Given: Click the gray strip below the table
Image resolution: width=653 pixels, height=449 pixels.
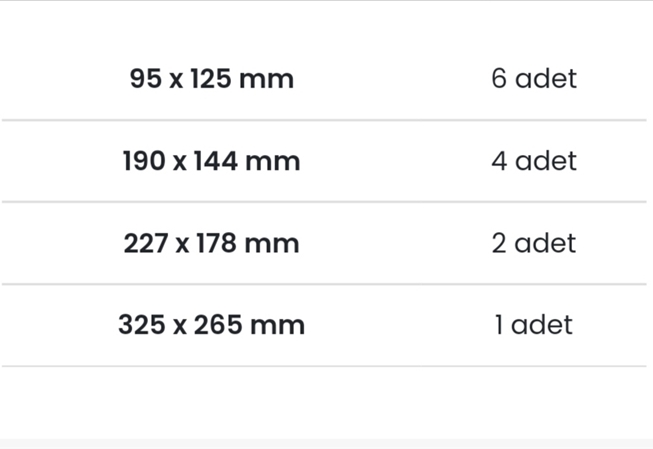Looking at the screenshot, I should point(326,444).
